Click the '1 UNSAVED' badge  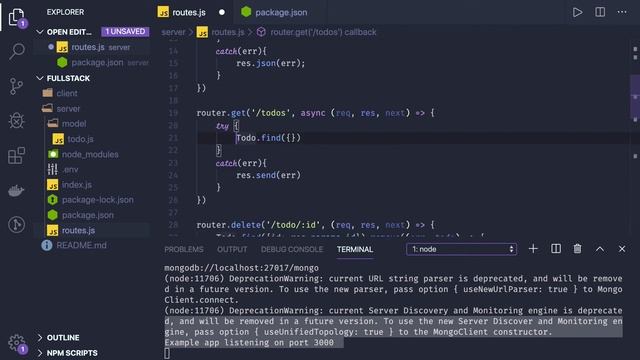pos(125,31)
